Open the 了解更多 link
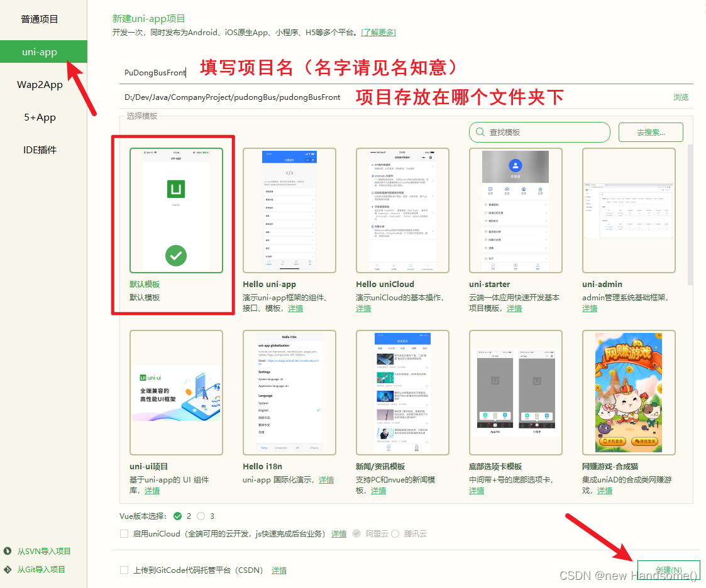706x588 pixels. coord(378,33)
